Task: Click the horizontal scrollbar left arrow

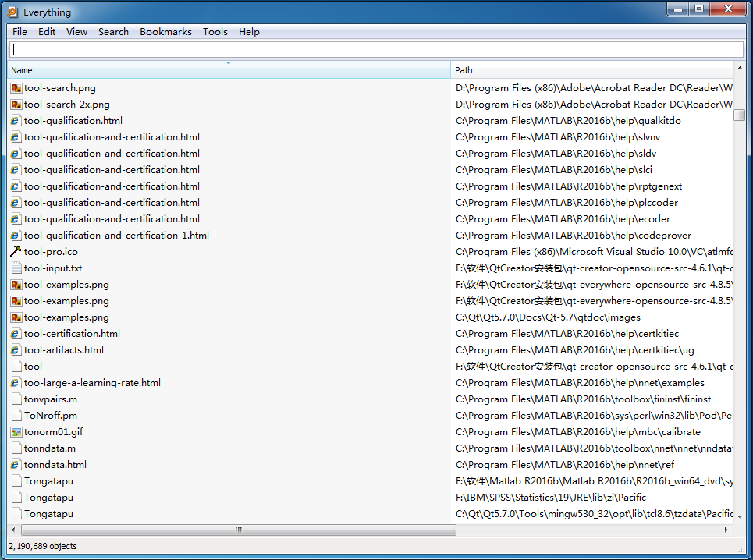Action: tap(13, 530)
